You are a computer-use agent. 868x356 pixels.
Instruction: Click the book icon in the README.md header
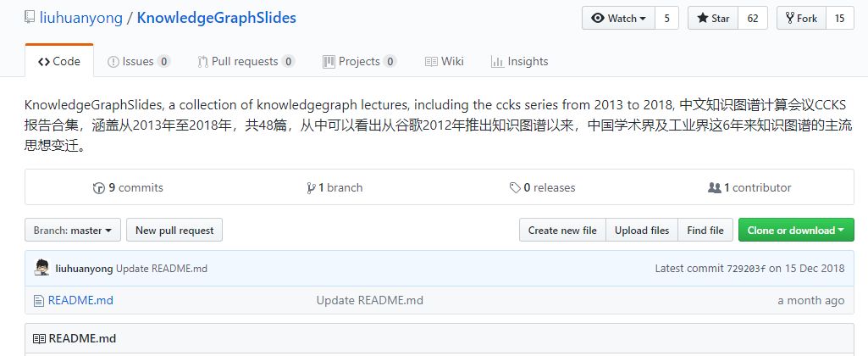click(39, 338)
